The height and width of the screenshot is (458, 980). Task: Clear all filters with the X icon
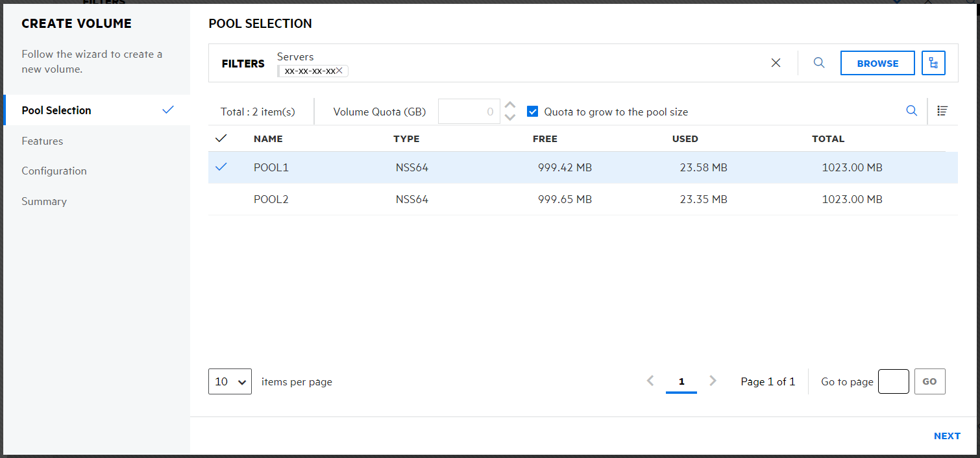click(x=776, y=63)
